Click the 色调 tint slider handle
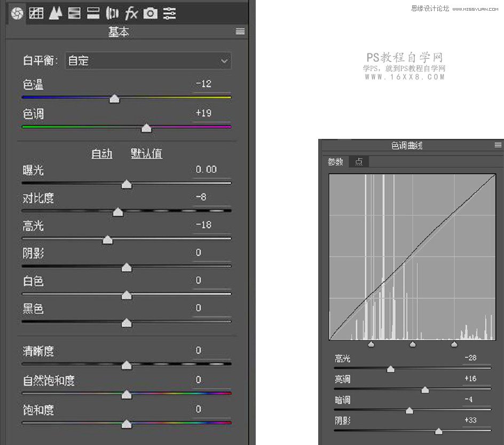The height and width of the screenshot is (445, 504). [x=146, y=128]
